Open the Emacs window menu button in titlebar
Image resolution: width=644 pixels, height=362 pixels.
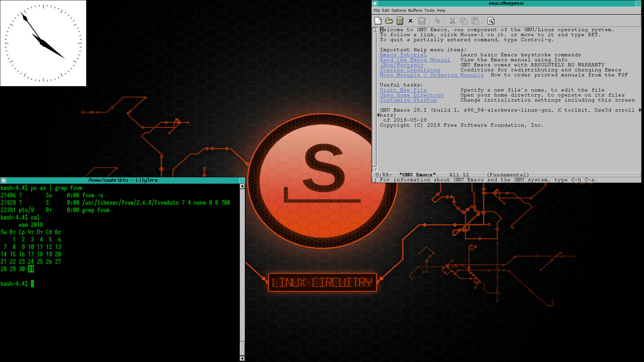tap(375, 3)
